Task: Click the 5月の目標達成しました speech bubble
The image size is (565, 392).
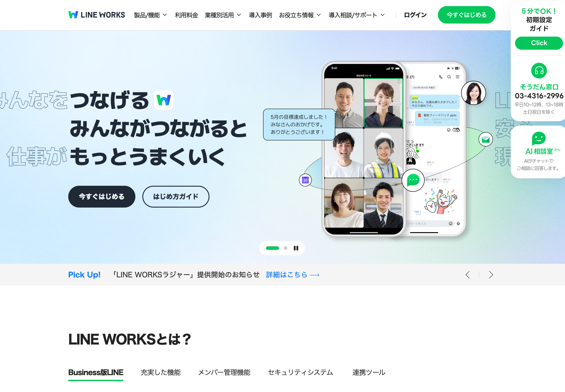Action: 299,124
